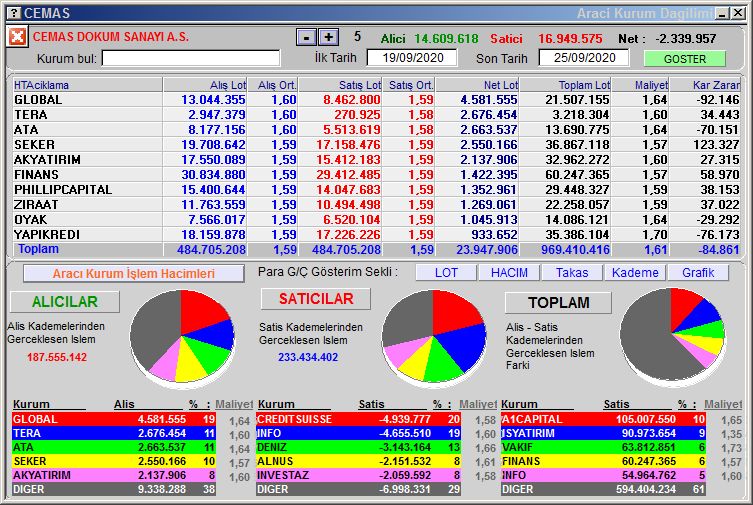Screen dimensions: 753x505
Task: Sort by HTAciklama column header
Action: point(87,85)
